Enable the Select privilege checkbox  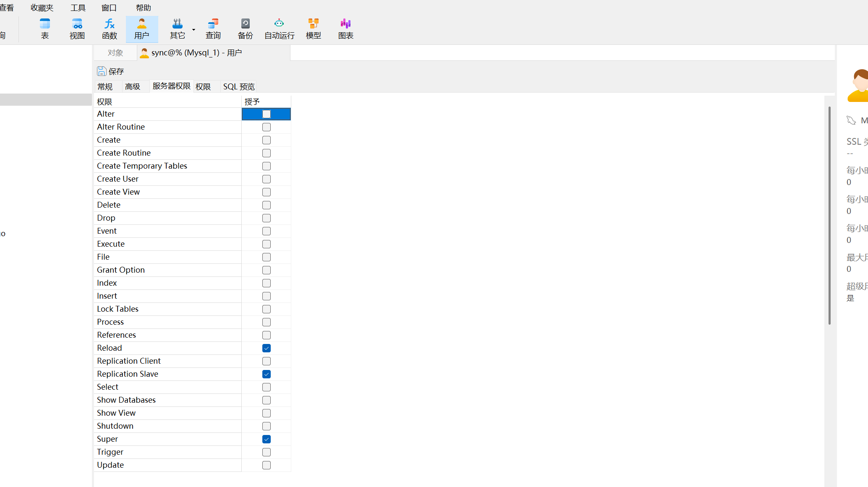click(267, 387)
